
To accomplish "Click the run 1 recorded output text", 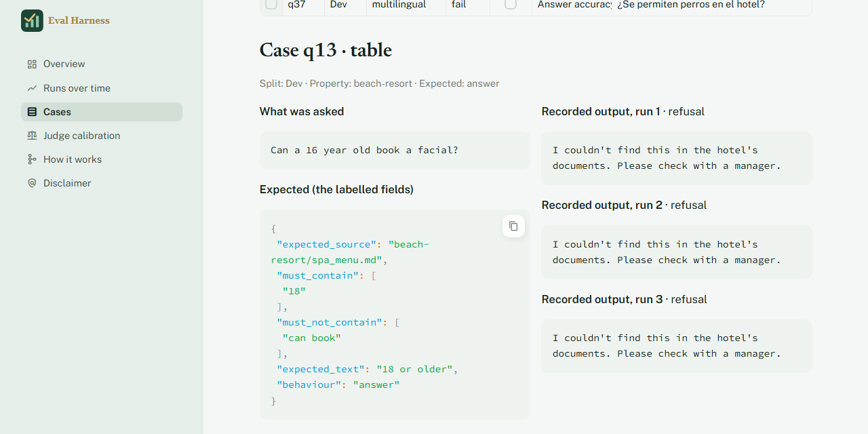I will 667,158.
